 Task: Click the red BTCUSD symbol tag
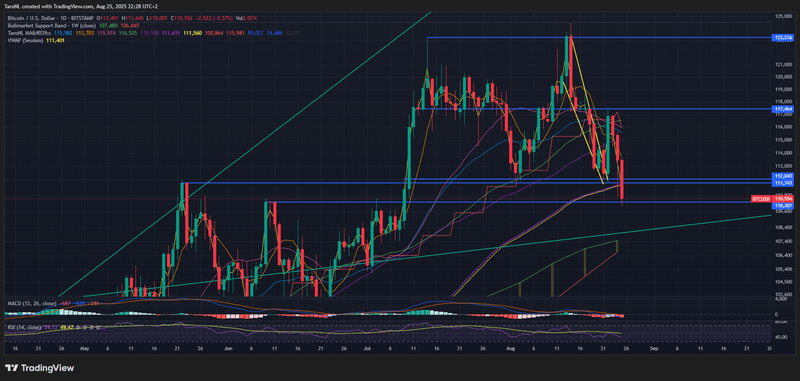pos(762,198)
